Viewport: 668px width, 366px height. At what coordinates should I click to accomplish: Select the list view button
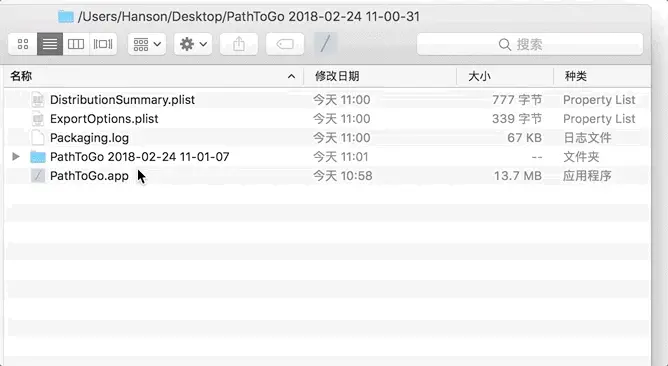pyautogui.click(x=50, y=44)
